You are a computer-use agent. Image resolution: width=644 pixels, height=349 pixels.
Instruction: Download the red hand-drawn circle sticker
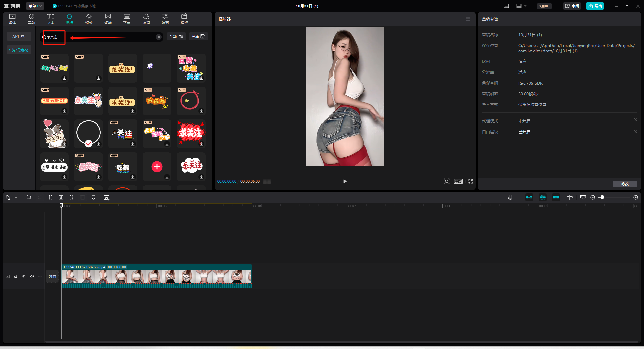(x=201, y=111)
